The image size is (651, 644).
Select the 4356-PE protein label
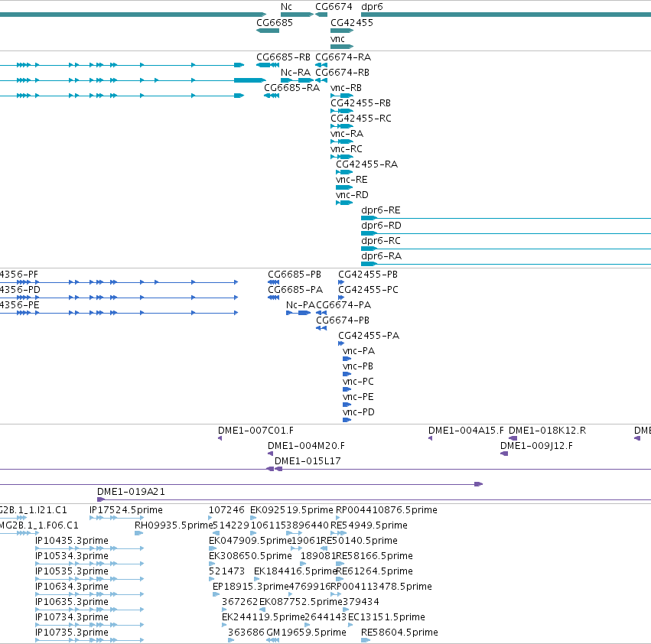pyautogui.click(x=20, y=304)
